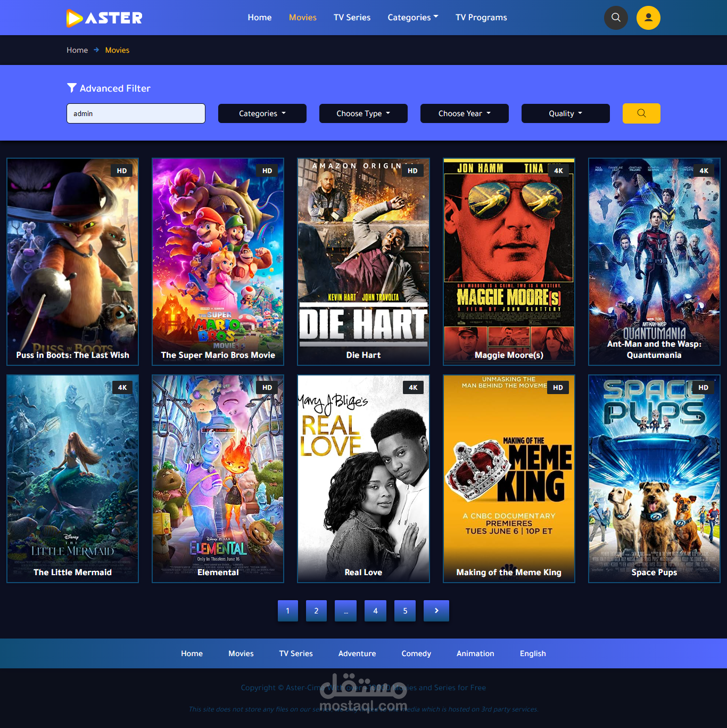This screenshot has height=728, width=727.
Task: Click 4K badge on Maggie Moore(s) poster
Action: point(558,170)
